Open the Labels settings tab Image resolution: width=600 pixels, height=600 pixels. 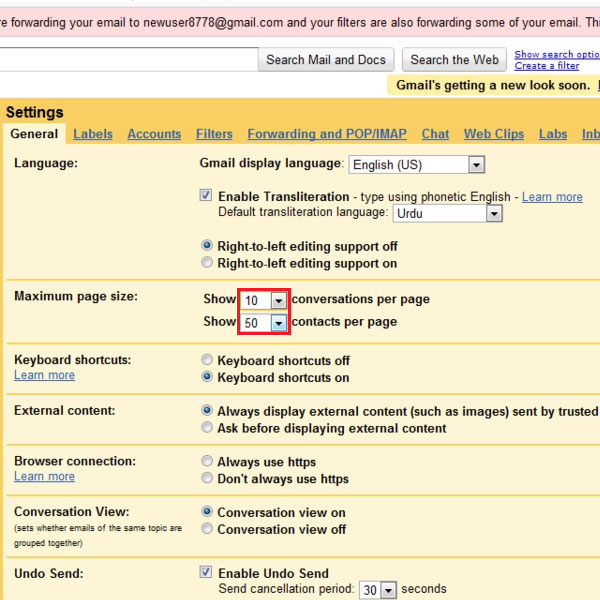[93, 134]
